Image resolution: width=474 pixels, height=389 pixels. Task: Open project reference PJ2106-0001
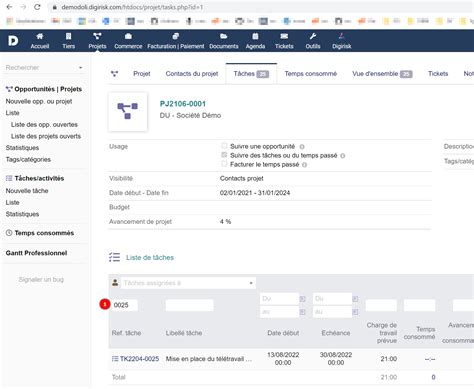tap(183, 104)
